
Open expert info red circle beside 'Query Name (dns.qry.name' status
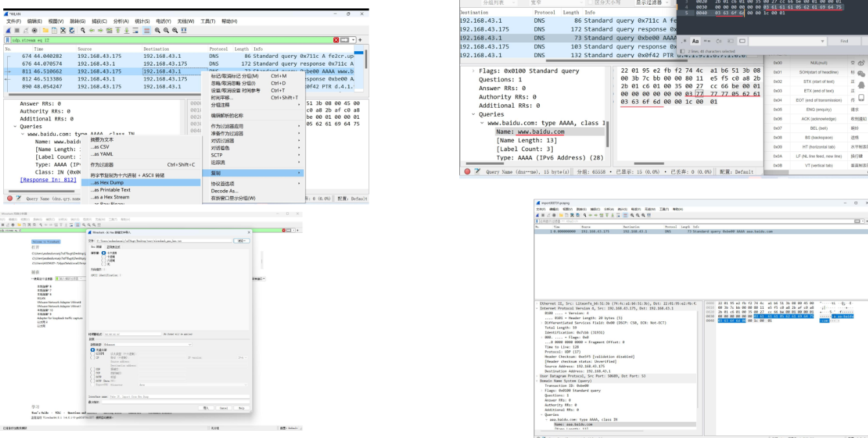pos(10,199)
